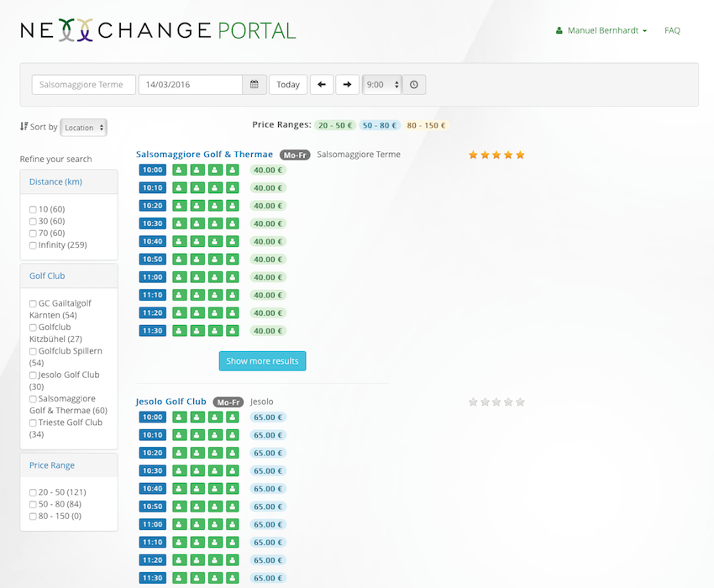
Task: Select fourth player slot for 10:30 Salsomaggiore
Action: click(233, 223)
